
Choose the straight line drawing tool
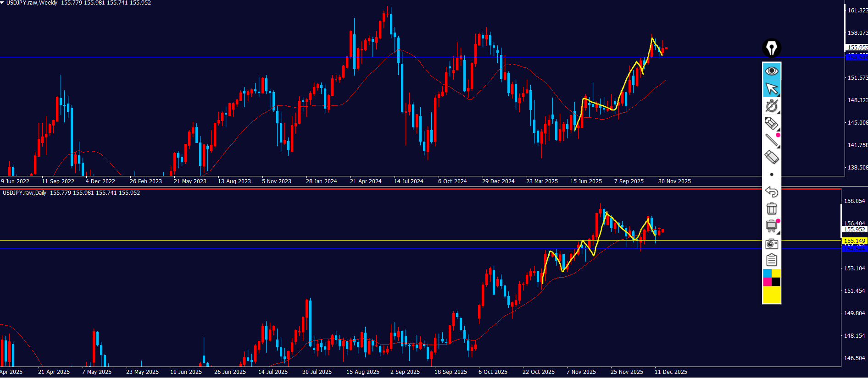772,140
